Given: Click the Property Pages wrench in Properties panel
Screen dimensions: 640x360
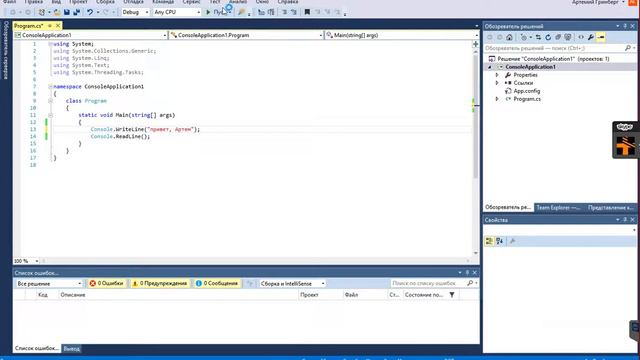Looking at the screenshot, I should [x=513, y=241].
